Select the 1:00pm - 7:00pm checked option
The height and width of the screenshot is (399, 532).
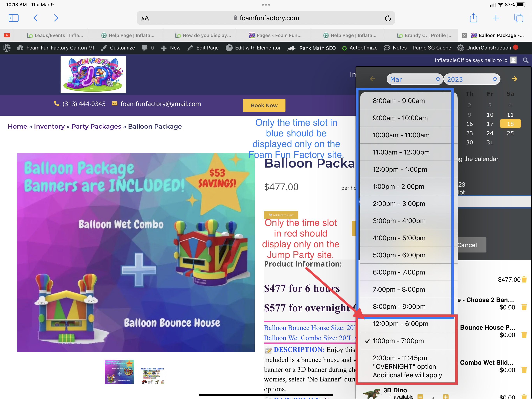coord(398,341)
